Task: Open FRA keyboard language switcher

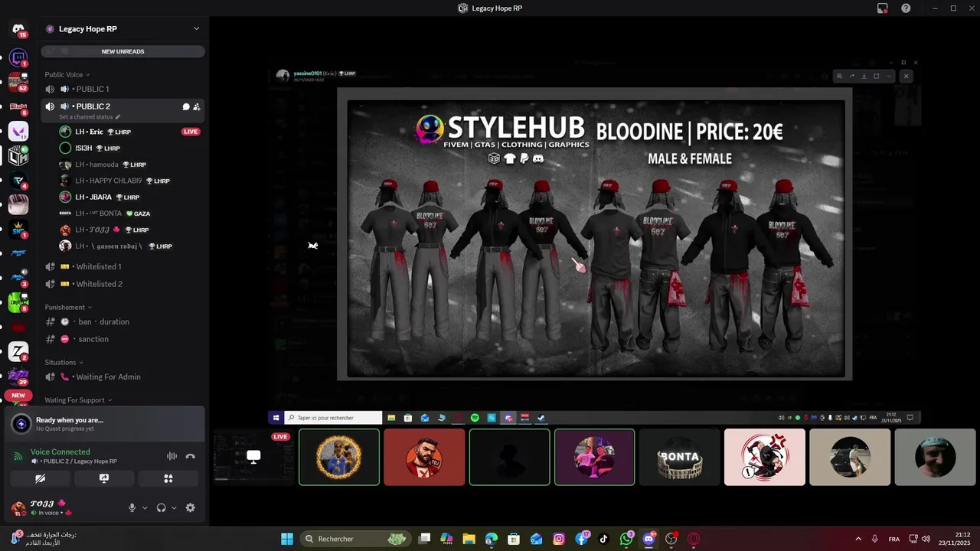Action: coord(894,539)
